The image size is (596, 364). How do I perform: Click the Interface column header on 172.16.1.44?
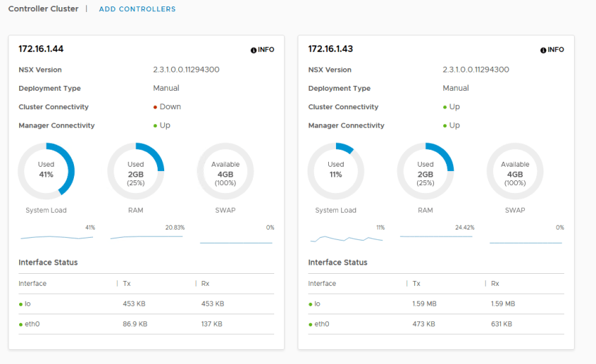[x=33, y=284]
